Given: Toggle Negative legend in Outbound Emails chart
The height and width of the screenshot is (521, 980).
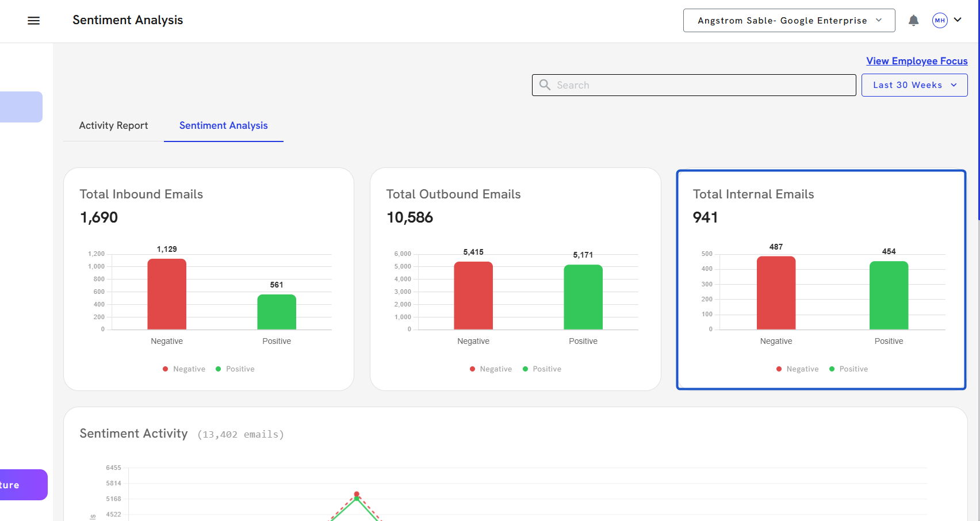Looking at the screenshot, I should [x=490, y=369].
